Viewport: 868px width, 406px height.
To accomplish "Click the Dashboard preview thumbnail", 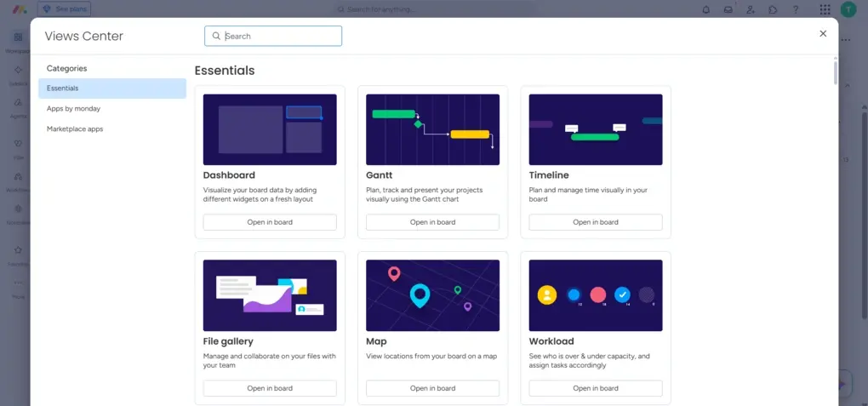I will click(270, 129).
